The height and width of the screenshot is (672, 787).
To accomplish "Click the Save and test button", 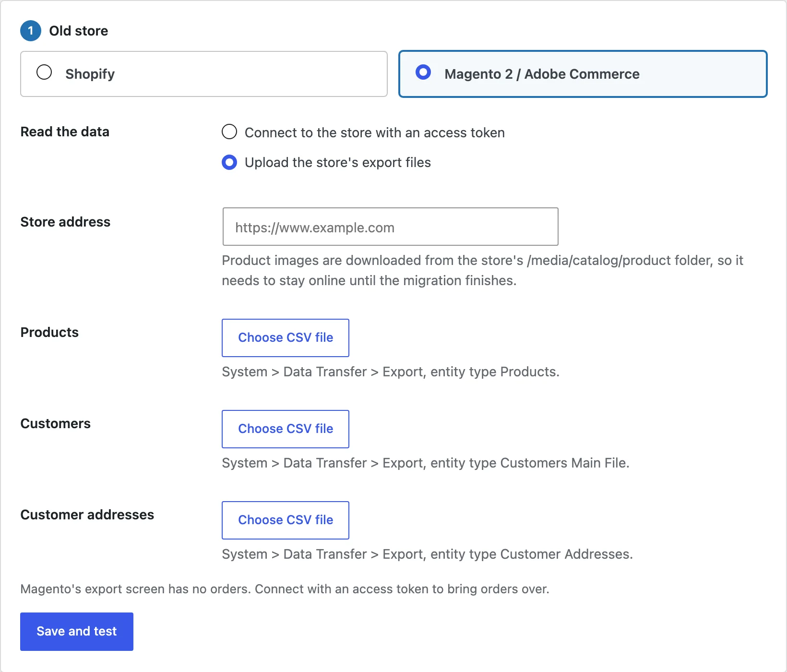I will tap(77, 632).
